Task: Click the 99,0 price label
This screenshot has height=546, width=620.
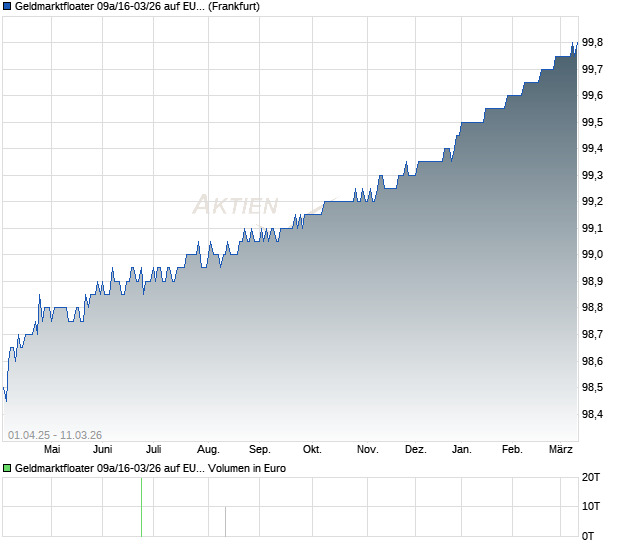Action: pyautogui.click(x=592, y=255)
